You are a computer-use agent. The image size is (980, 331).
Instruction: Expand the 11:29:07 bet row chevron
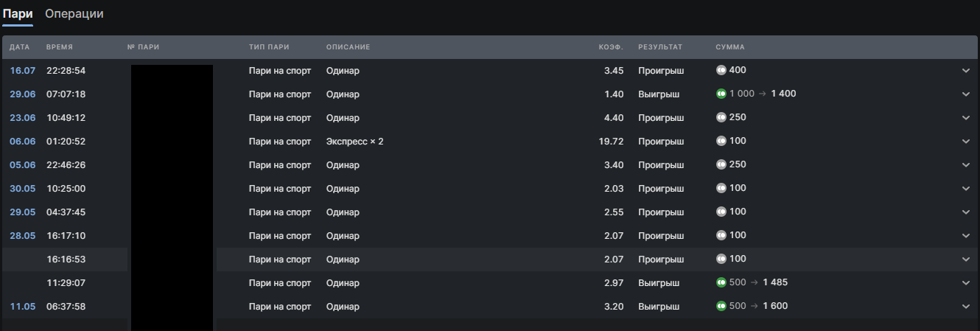[966, 283]
